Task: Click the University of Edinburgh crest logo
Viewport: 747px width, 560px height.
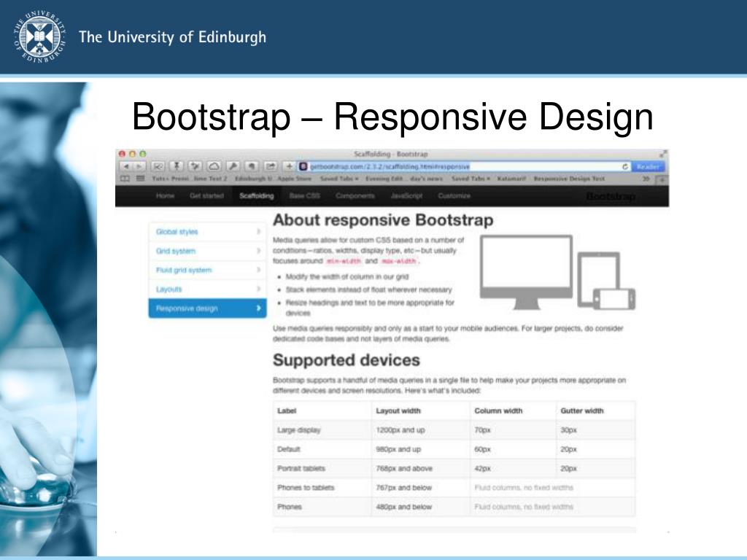Action: pos(39,37)
